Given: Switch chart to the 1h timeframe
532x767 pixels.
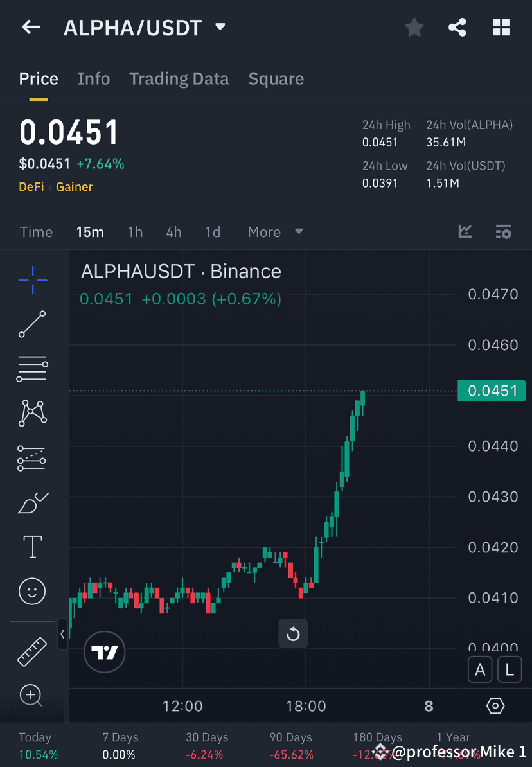Looking at the screenshot, I should coord(135,232).
